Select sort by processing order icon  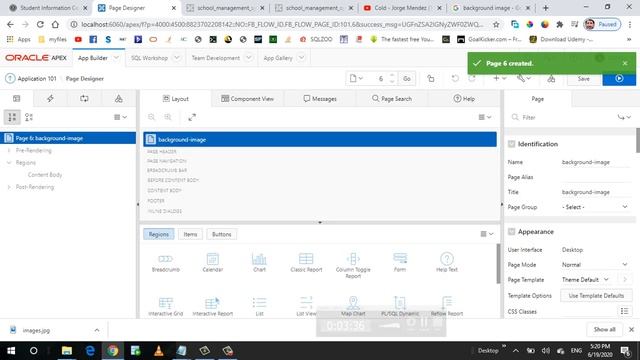pyautogui.click(x=29, y=117)
